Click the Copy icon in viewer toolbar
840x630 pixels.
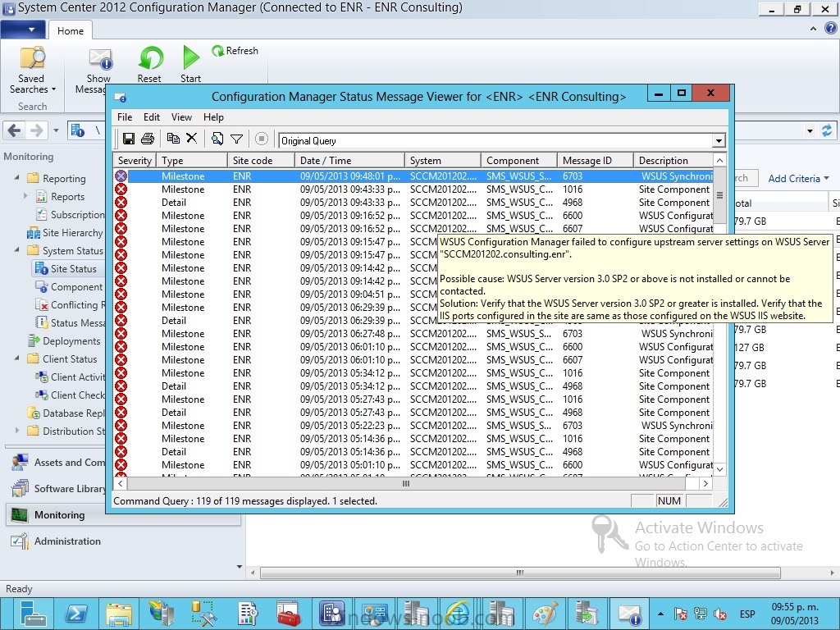coord(173,138)
